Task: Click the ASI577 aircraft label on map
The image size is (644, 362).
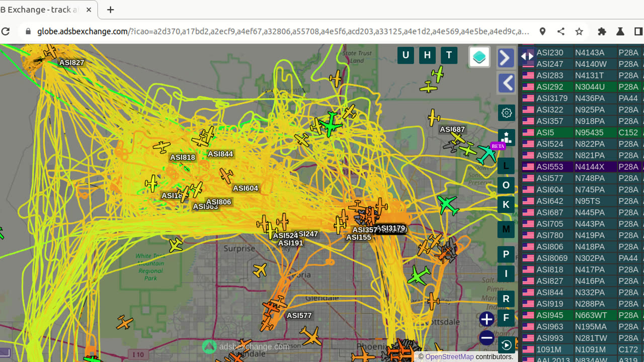Action: pyautogui.click(x=299, y=315)
